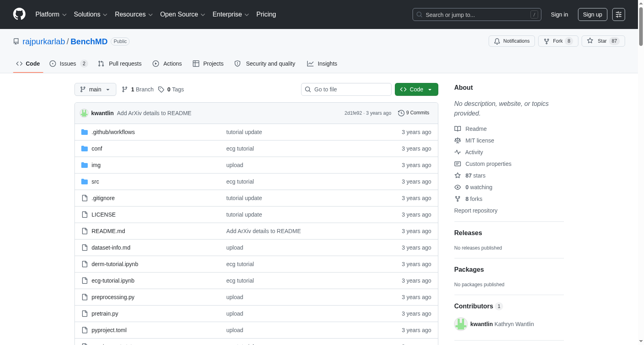Open the appearance settings icon button
Screen dimensions: 644x345
pos(619,14)
